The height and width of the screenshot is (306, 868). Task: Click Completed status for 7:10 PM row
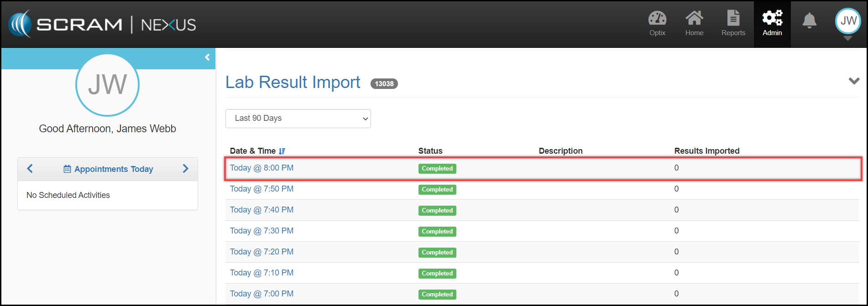(x=437, y=274)
